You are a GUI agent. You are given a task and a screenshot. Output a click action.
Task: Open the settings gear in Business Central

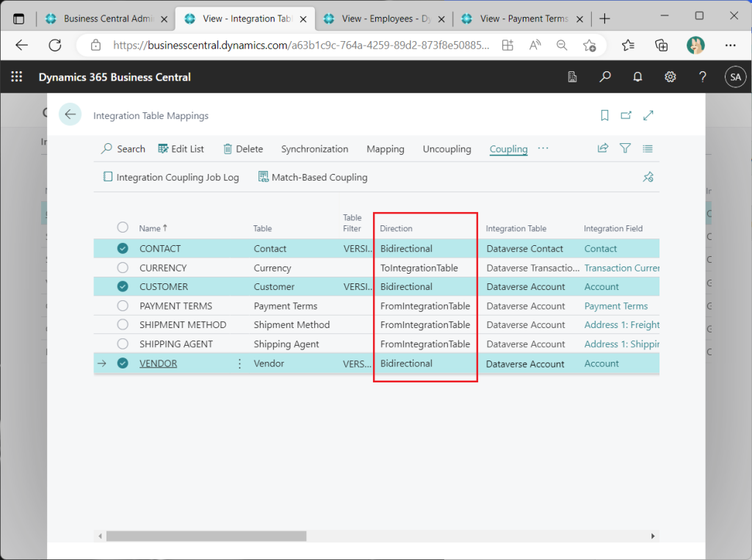tap(670, 77)
